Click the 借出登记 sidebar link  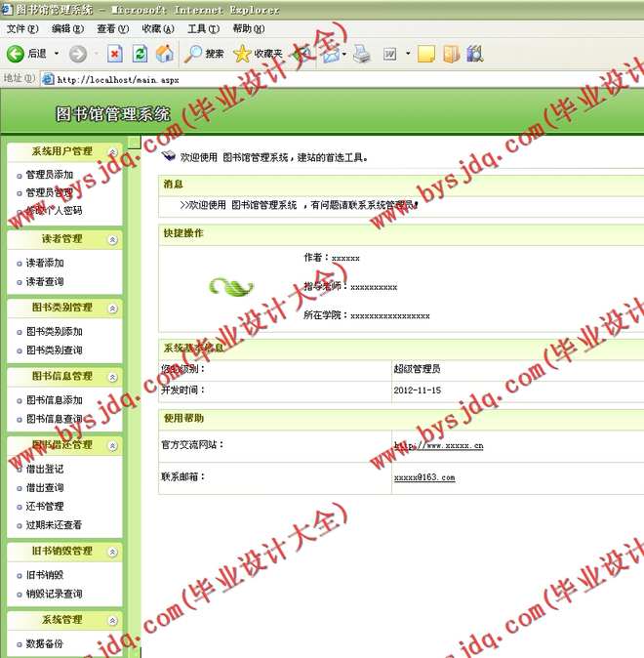[x=45, y=469]
